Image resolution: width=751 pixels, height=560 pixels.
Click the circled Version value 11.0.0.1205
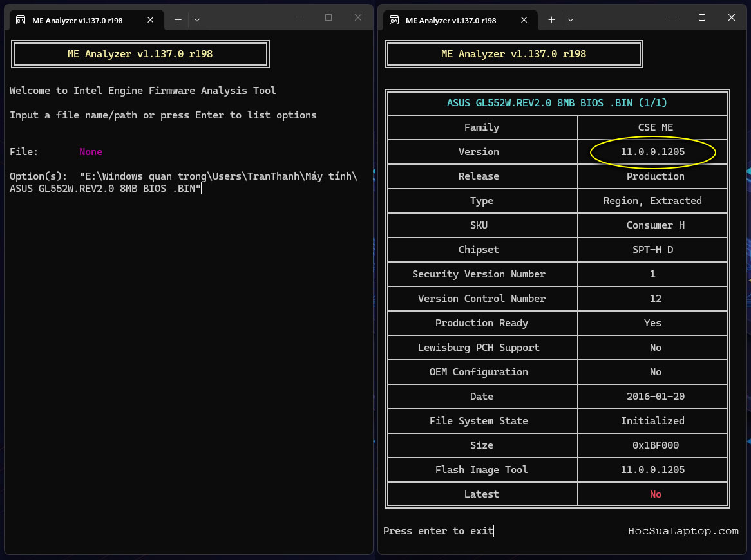point(652,152)
